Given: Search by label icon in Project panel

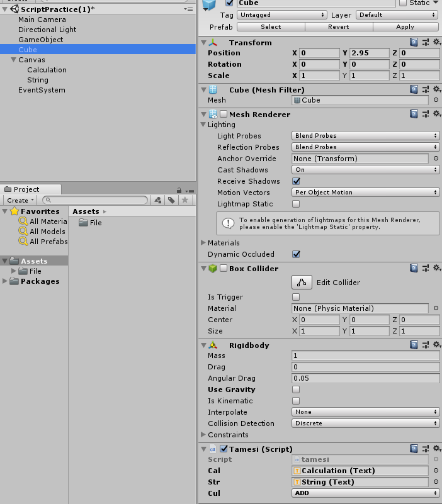Looking at the screenshot, I should [171, 200].
